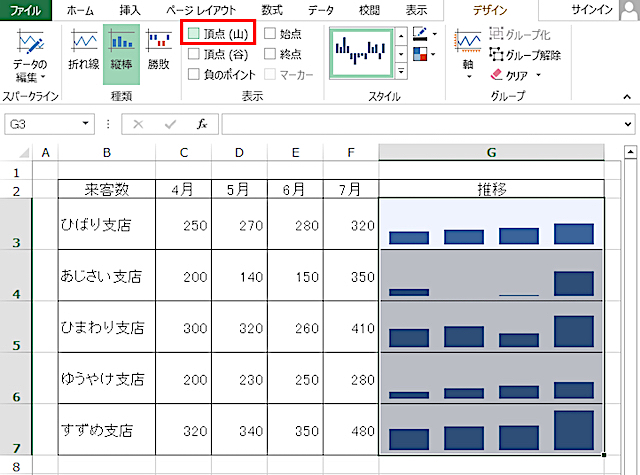Toggle the 始点 first point checkbox
This screenshot has width=640, height=475.
[270, 33]
